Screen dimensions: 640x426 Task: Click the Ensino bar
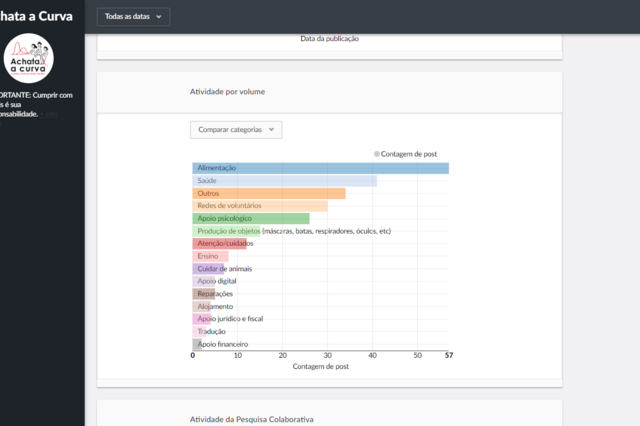click(210, 256)
